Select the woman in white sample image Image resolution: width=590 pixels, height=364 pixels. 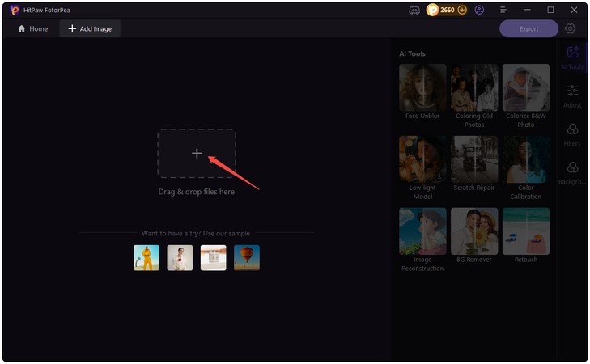(x=180, y=257)
